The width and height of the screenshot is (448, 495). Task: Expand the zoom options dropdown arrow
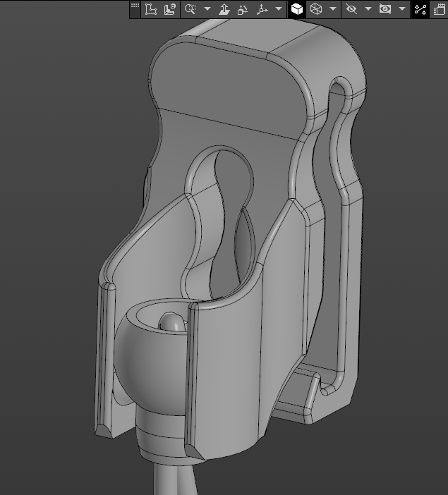(x=207, y=9)
